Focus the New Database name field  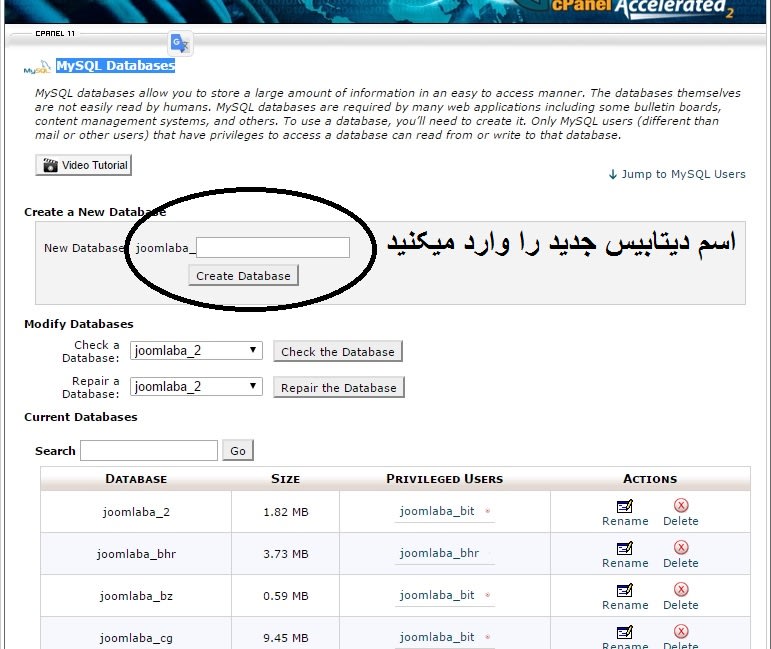[273, 247]
